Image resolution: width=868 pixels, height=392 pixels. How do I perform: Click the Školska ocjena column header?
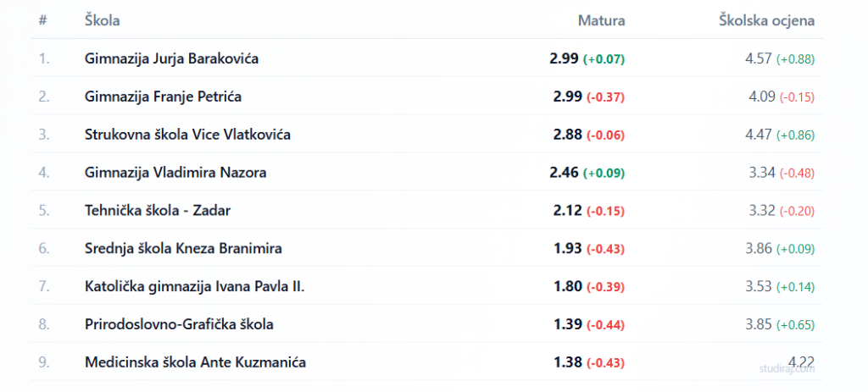point(766,20)
